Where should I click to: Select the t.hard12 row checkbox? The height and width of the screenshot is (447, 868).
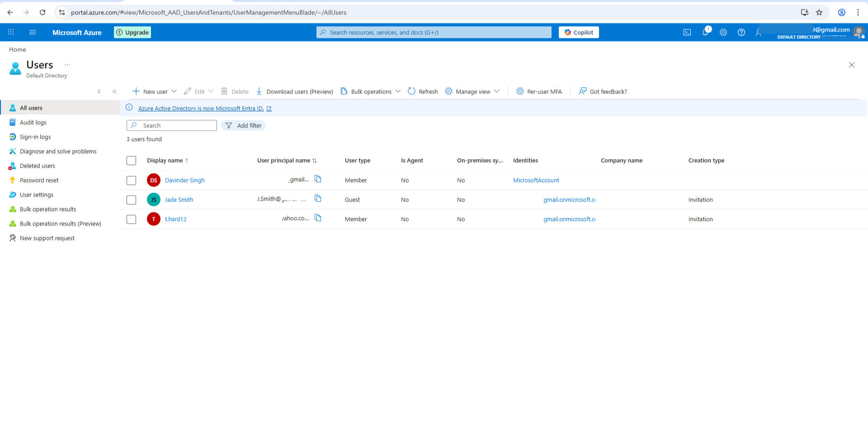point(132,219)
